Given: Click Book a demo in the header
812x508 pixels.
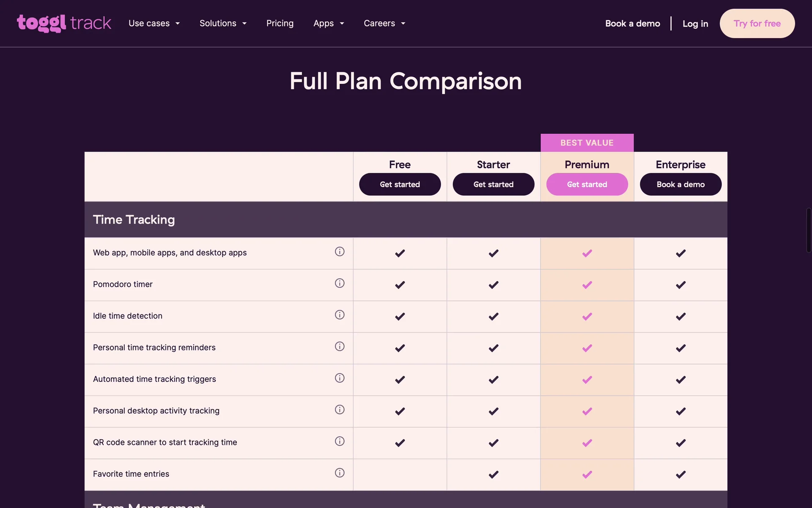Looking at the screenshot, I should (x=632, y=24).
